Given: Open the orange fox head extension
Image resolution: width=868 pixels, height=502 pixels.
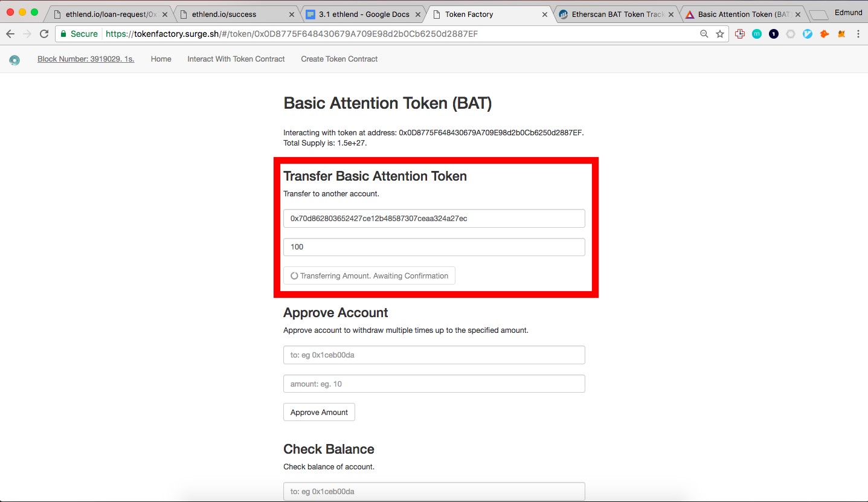Looking at the screenshot, I should [x=825, y=34].
